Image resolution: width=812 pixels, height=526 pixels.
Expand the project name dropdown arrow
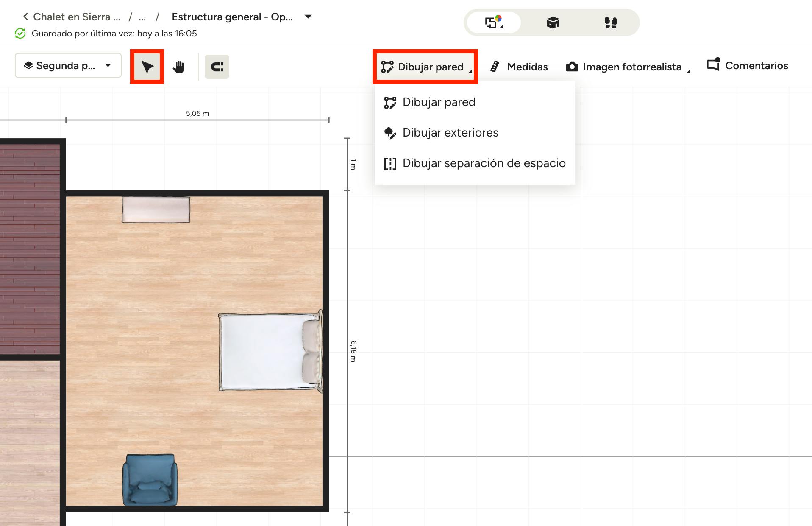tap(308, 17)
